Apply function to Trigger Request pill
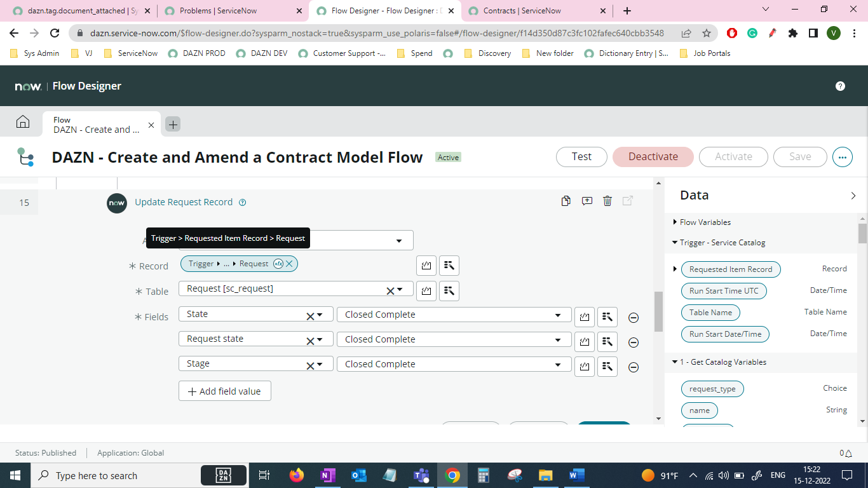The image size is (868, 488). (x=278, y=264)
